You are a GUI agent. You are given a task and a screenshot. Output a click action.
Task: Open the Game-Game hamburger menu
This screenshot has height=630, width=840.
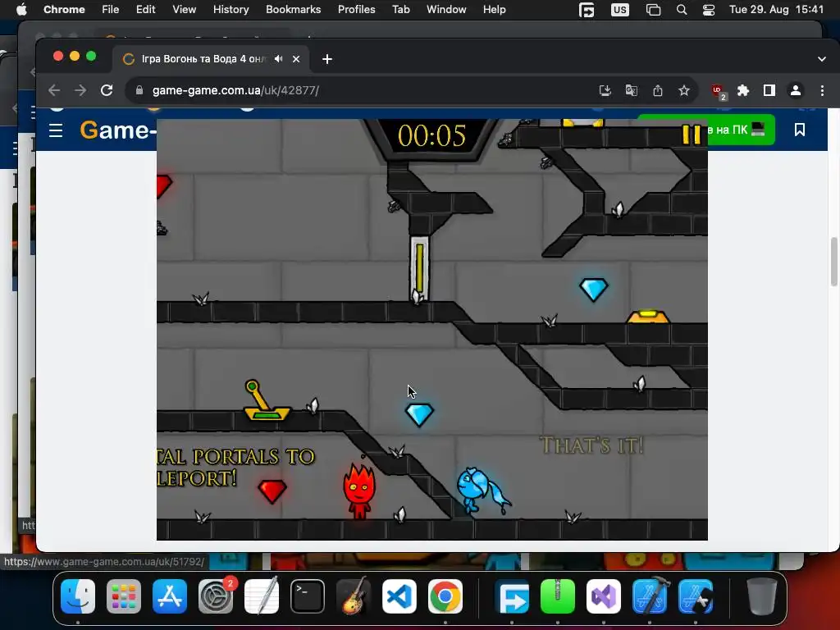pyautogui.click(x=56, y=130)
